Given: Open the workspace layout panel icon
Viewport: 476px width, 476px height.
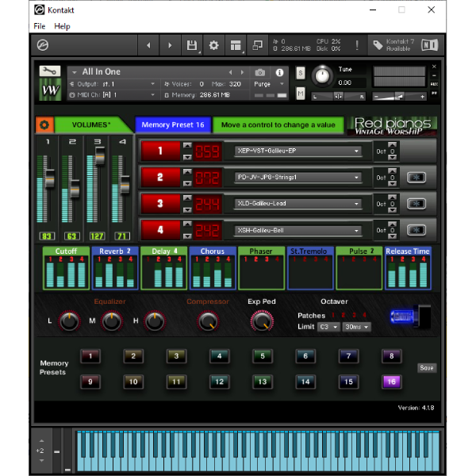Looking at the screenshot, I should (x=236, y=45).
